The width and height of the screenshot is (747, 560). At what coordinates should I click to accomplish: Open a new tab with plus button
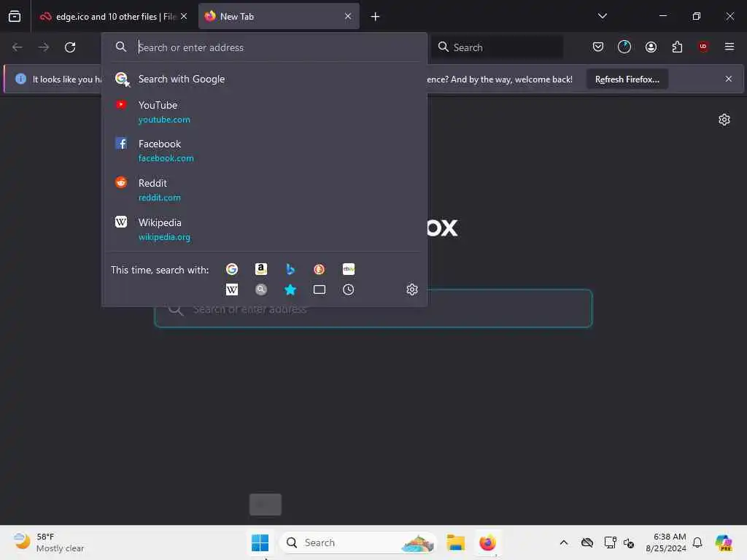(x=375, y=17)
